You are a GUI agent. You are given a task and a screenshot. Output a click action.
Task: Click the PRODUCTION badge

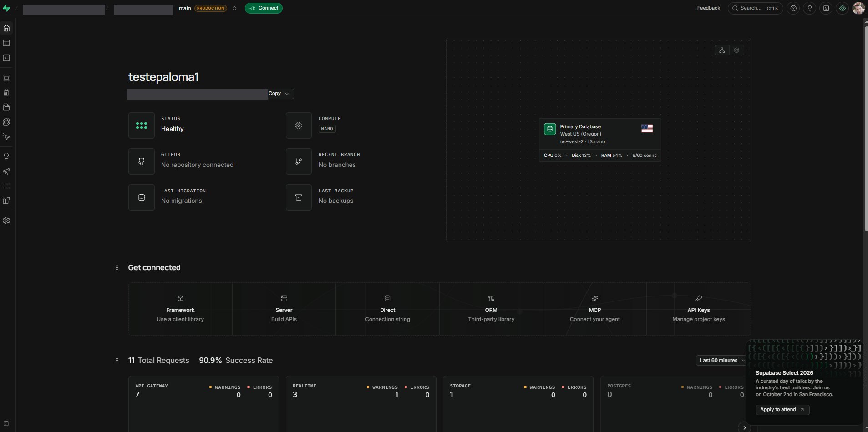211,8
